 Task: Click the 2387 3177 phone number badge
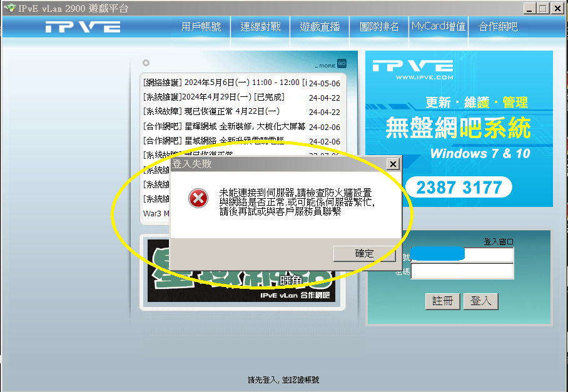tap(459, 187)
